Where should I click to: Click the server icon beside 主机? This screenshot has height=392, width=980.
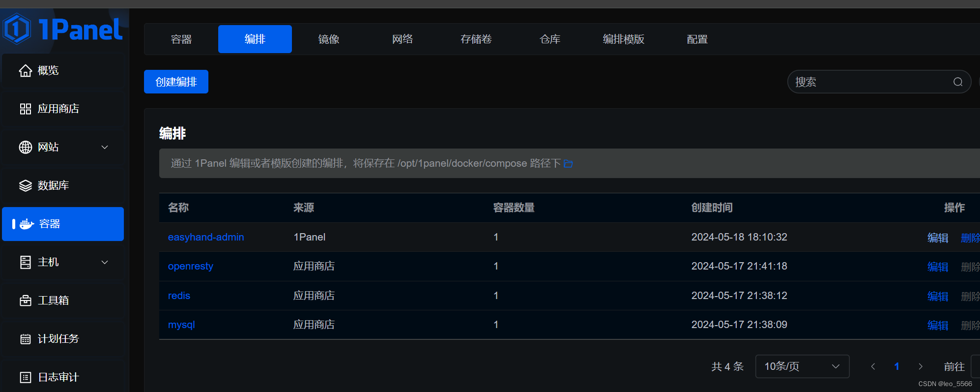click(26, 262)
